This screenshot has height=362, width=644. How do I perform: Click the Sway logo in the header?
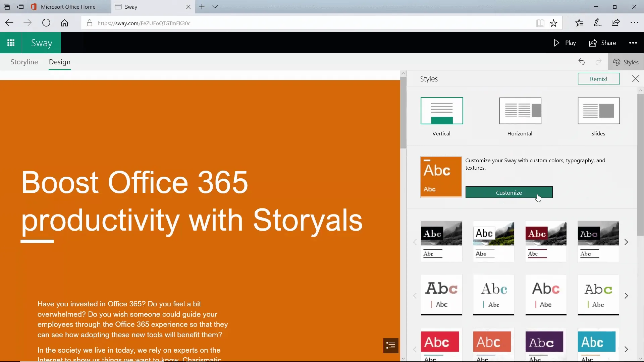pos(42,43)
